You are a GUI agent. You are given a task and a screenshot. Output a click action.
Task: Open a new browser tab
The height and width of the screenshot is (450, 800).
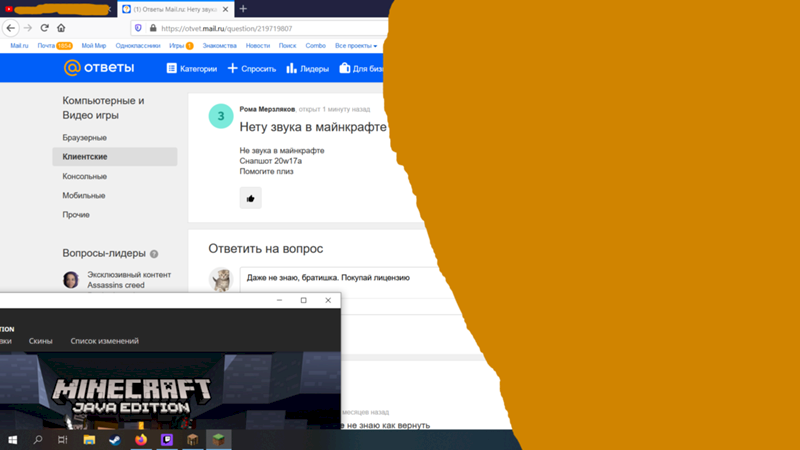243,9
